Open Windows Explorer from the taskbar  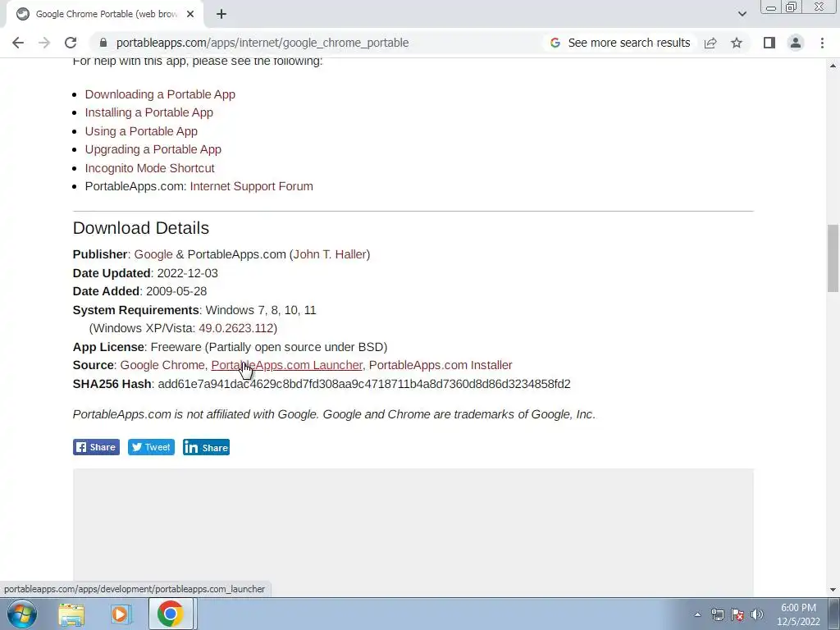(x=71, y=614)
